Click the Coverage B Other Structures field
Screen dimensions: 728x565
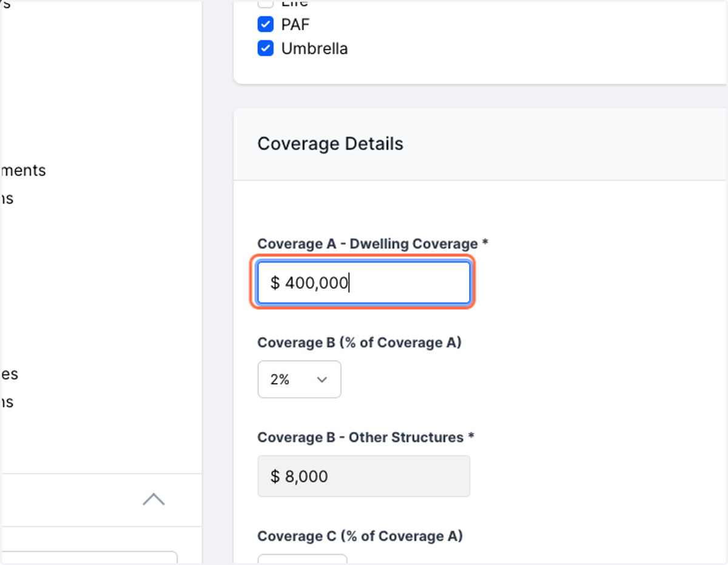point(363,476)
